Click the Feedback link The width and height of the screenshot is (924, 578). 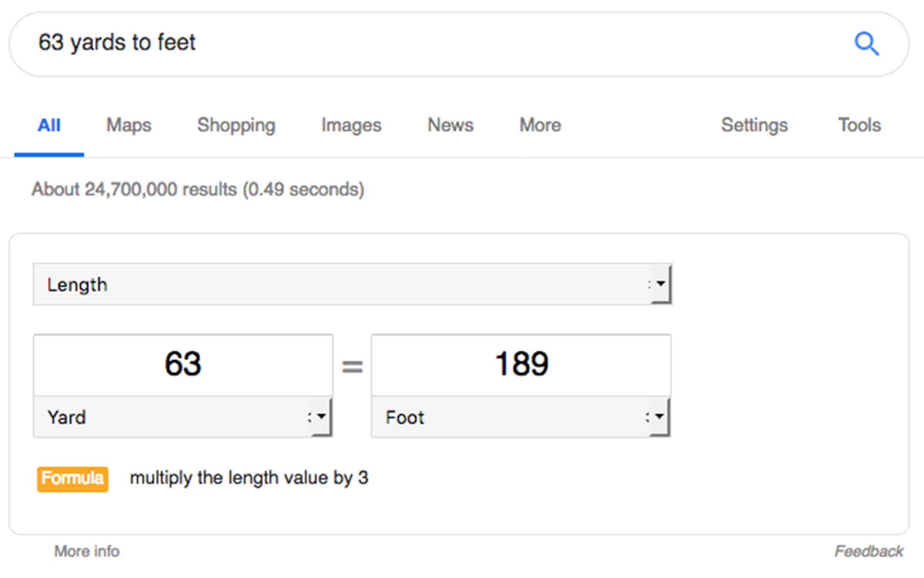(869, 551)
